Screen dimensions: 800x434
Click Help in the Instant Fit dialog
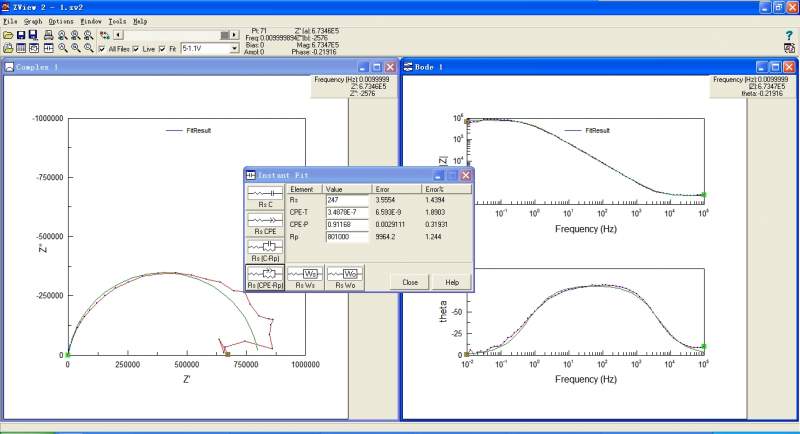click(x=452, y=282)
